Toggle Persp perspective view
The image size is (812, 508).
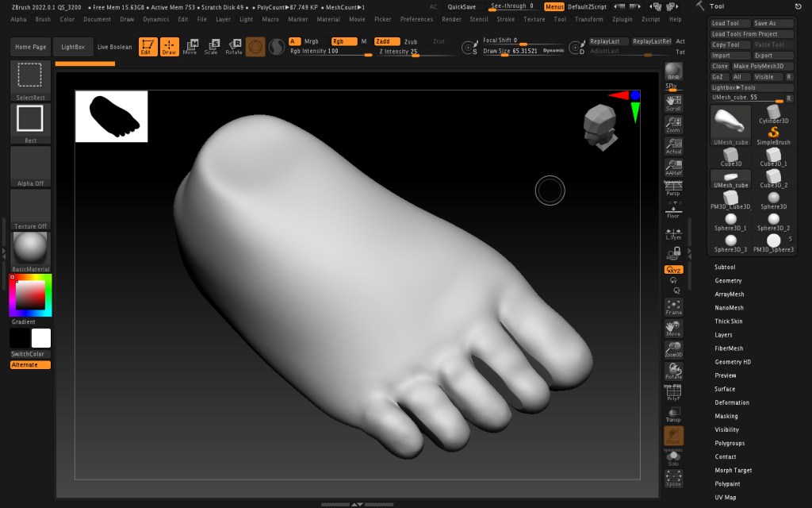coord(673,188)
